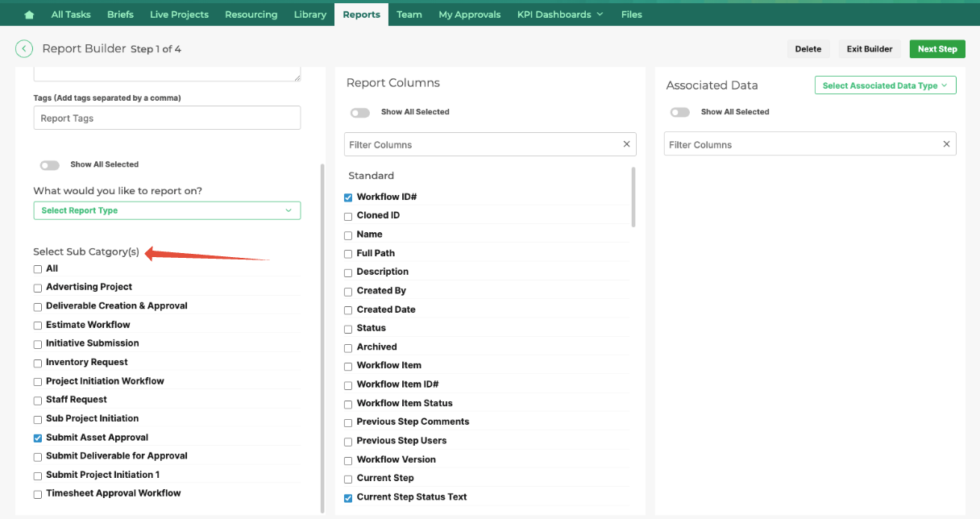Check Workflow Item ID# column checkbox
This screenshot has height=519, width=980.
point(348,385)
